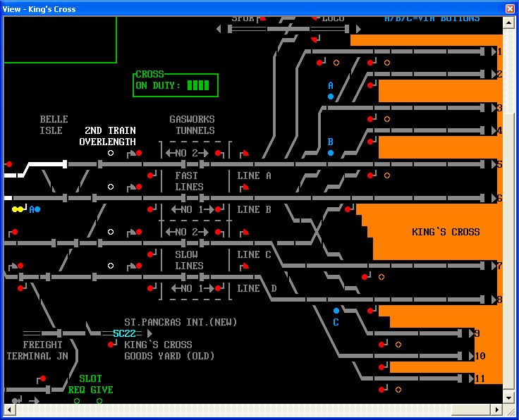Click the platform 6 end arrow

pyautogui.click(x=494, y=198)
